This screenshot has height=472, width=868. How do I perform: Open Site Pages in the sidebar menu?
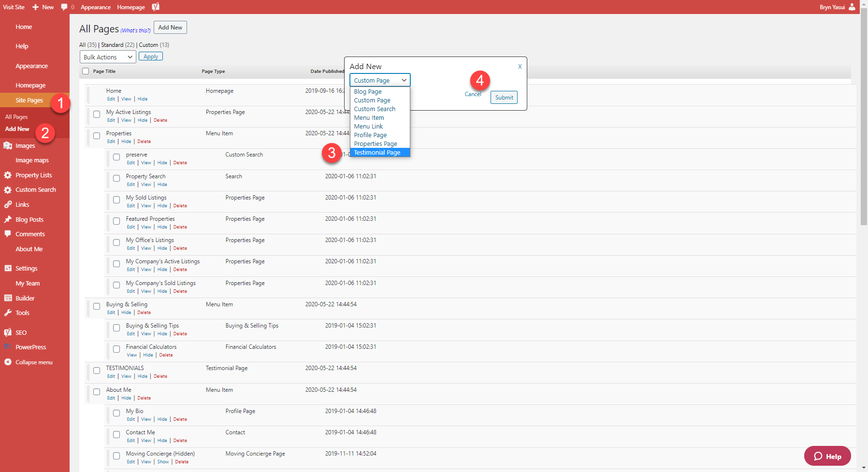[x=29, y=100]
